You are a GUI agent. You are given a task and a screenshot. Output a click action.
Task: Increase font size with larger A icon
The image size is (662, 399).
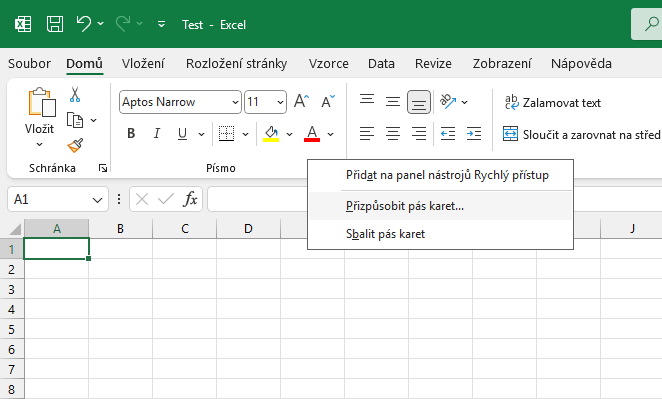[301, 101]
